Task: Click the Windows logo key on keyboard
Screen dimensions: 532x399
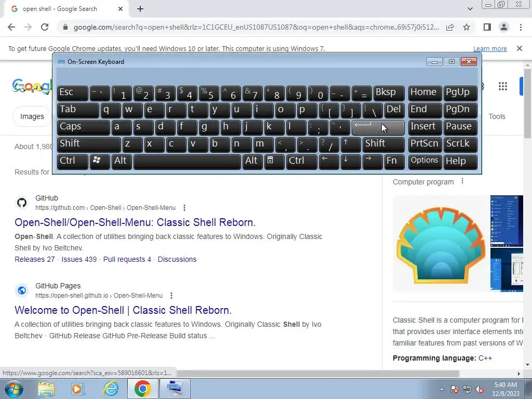Action: pos(100,162)
